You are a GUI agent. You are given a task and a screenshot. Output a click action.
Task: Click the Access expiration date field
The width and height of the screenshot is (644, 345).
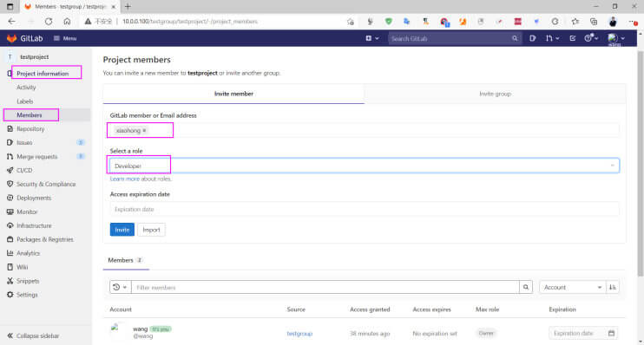pyautogui.click(x=365, y=209)
